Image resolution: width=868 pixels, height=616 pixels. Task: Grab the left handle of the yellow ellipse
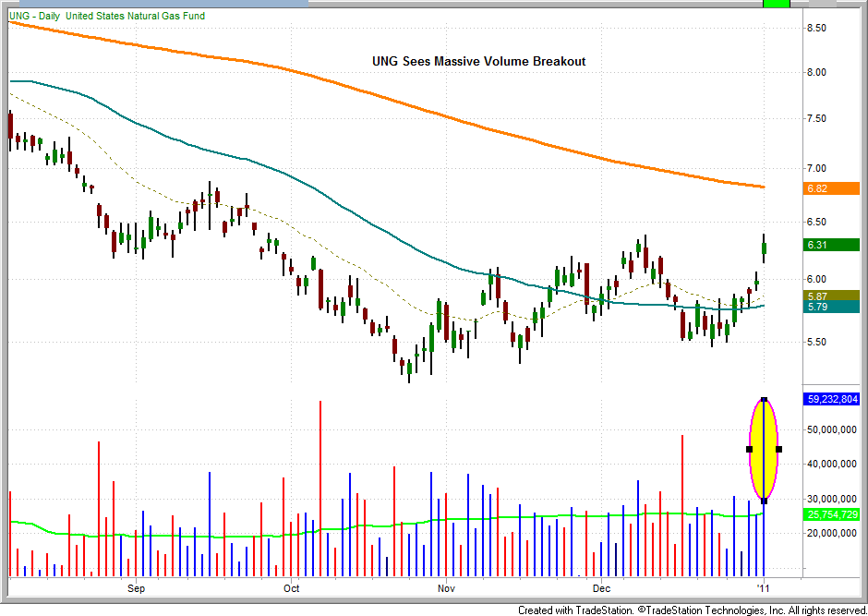750,450
